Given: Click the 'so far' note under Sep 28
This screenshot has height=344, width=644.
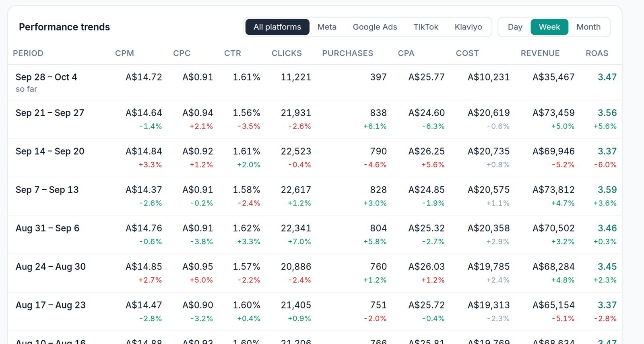Looking at the screenshot, I should pos(26,89).
